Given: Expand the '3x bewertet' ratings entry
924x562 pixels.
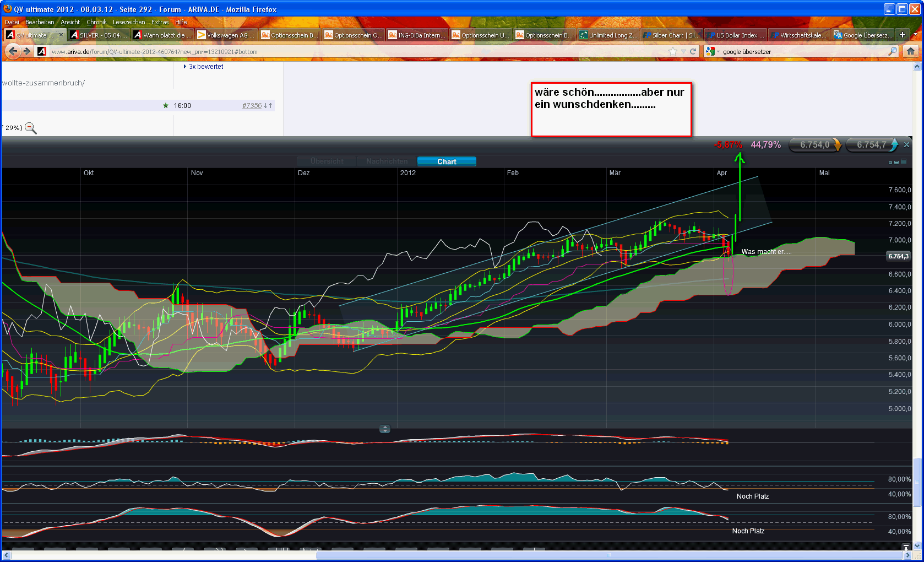Looking at the screenshot, I should (203, 67).
